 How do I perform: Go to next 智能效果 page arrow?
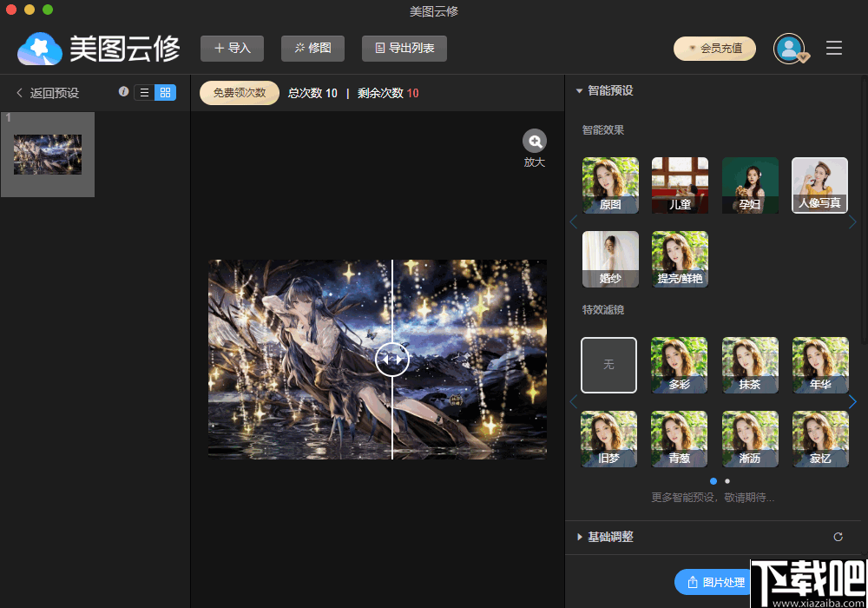(852, 222)
